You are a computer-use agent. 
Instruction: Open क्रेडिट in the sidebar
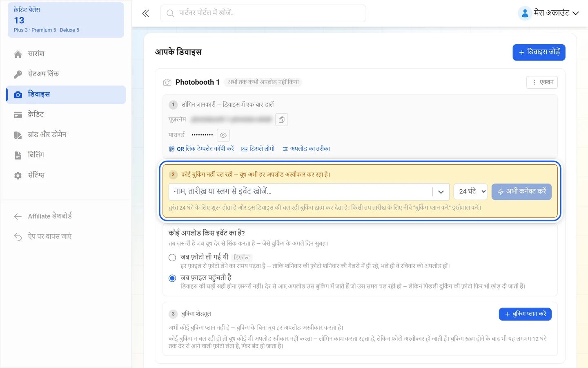pyautogui.click(x=66, y=115)
